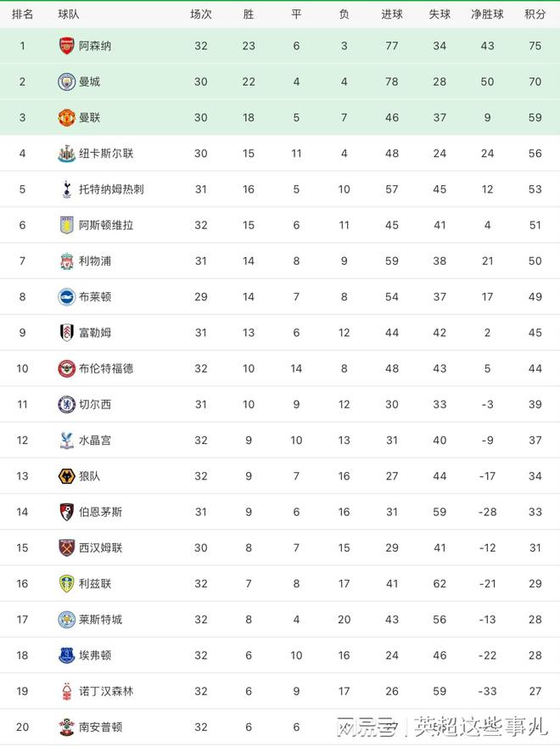
Task: Click the Liverpool crest icon
Action: point(66,261)
